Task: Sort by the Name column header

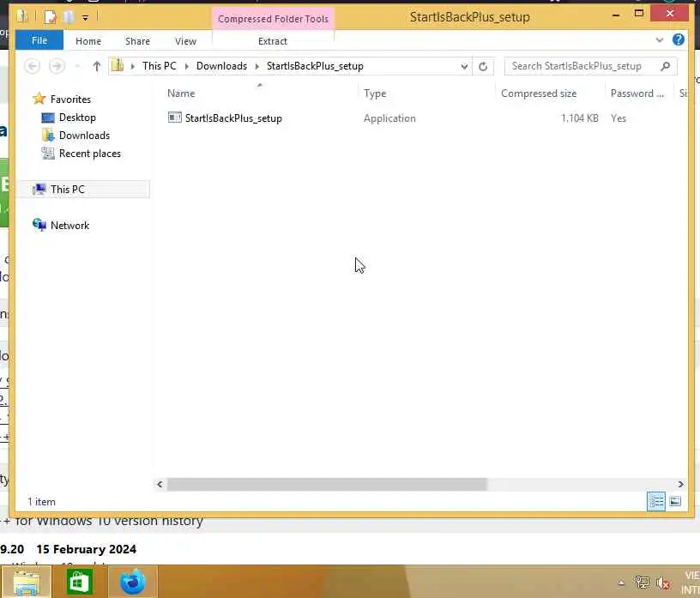Action: tap(181, 94)
